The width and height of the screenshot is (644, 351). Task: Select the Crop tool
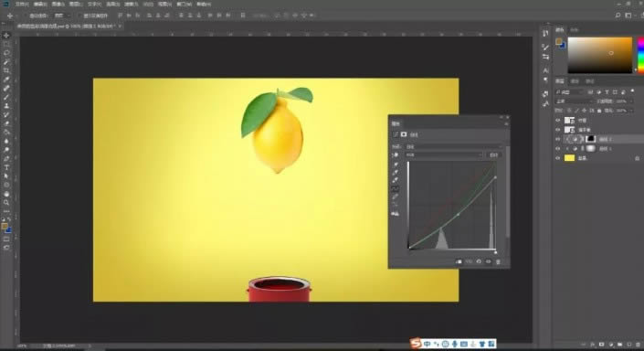click(x=6, y=70)
